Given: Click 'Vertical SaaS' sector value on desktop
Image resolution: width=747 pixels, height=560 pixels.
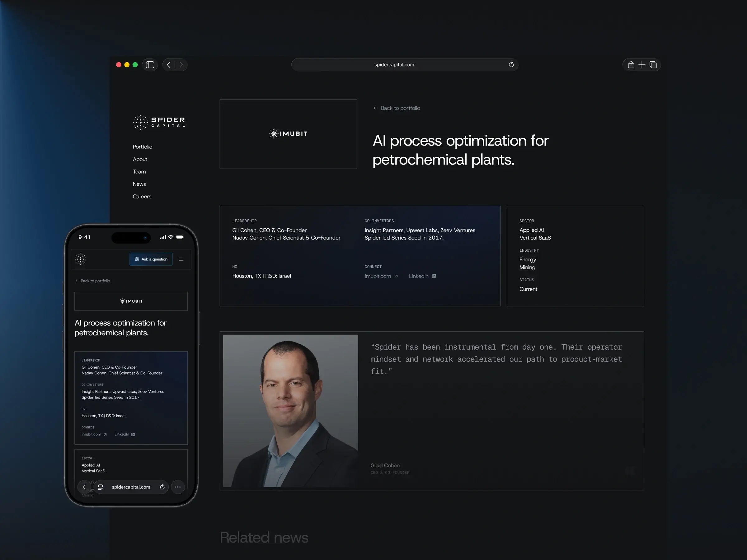Looking at the screenshot, I should [x=535, y=238].
